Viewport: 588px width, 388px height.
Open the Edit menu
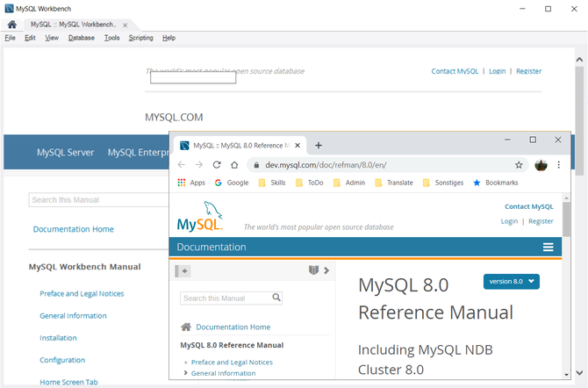click(30, 38)
